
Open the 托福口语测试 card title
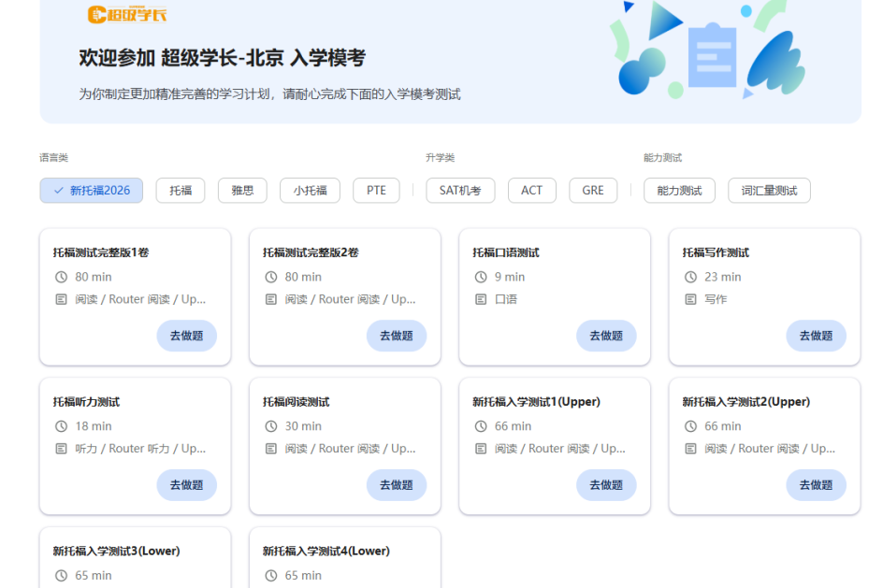click(x=506, y=252)
